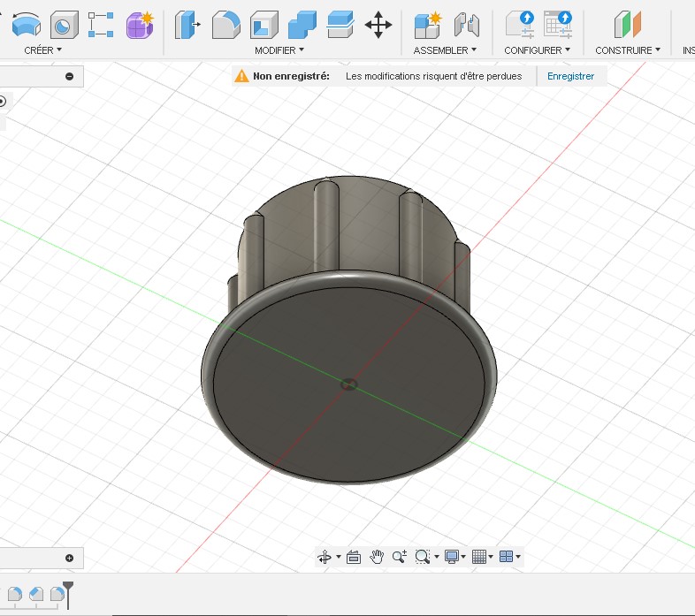Click the Combine bodies tool
This screenshot has height=616, width=695.
[302, 25]
